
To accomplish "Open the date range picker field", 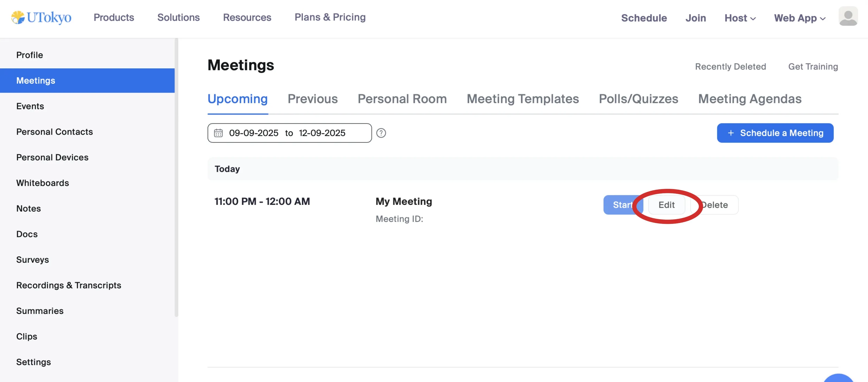I will click(x=290, y=133).
